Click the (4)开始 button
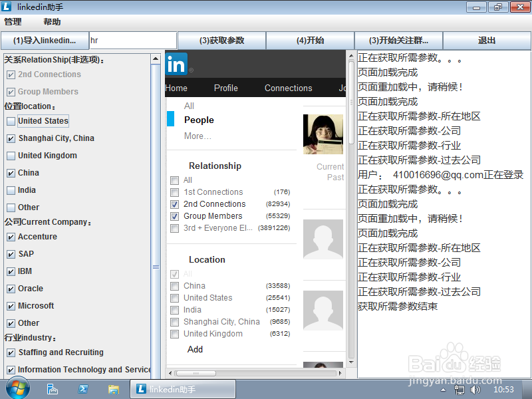The width and height of the screenshot is (532, 399). (310, 41)
